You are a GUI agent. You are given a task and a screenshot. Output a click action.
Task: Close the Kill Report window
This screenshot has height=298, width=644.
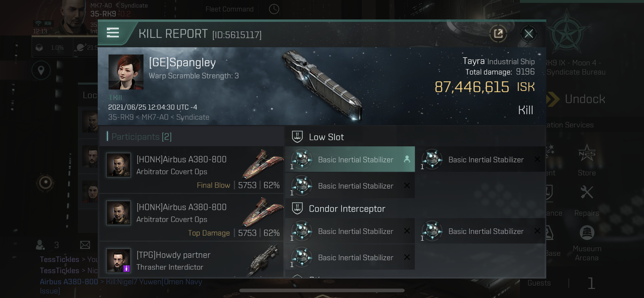tap(528, 34)
